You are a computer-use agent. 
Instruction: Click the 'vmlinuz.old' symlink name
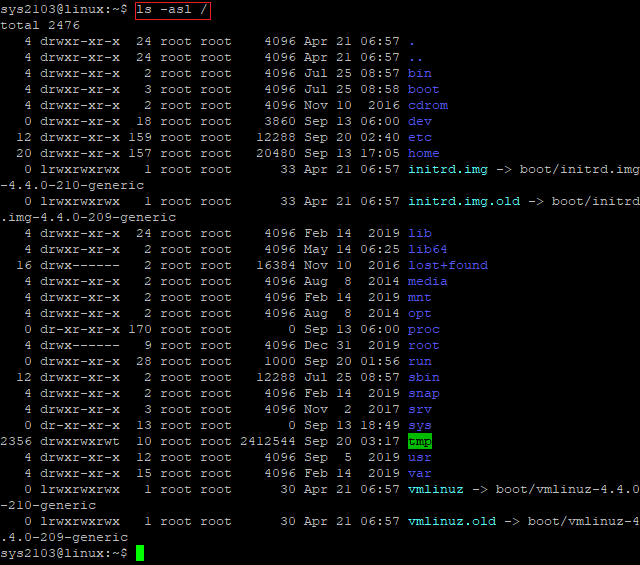452,521
